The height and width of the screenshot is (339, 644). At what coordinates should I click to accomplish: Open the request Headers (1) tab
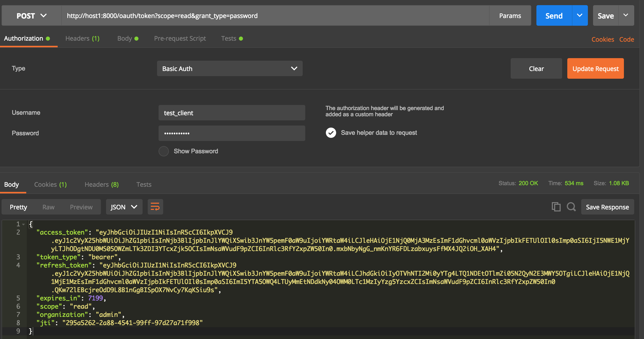click(82, 39)
